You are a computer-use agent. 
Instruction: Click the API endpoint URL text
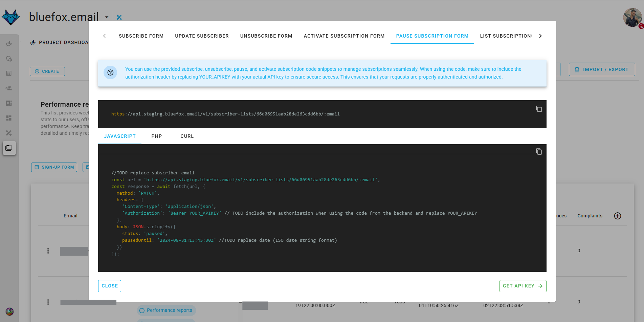(x=225, y=114)
